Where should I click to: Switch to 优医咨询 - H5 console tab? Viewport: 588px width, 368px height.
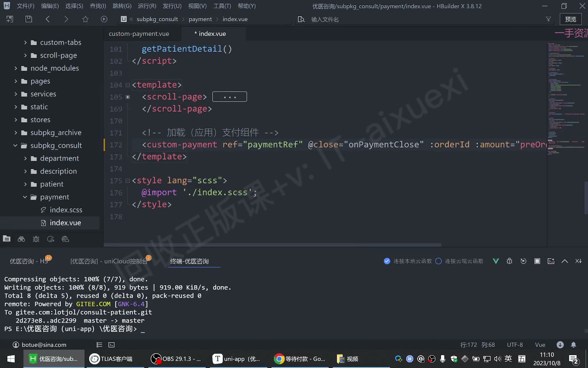click(x=29, y=261)
